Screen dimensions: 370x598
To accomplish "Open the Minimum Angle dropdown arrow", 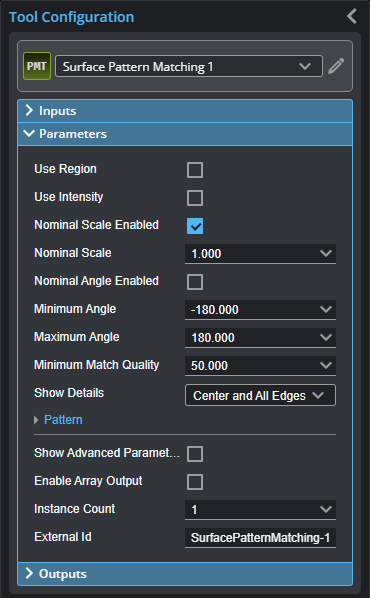I will click(326, 309).
